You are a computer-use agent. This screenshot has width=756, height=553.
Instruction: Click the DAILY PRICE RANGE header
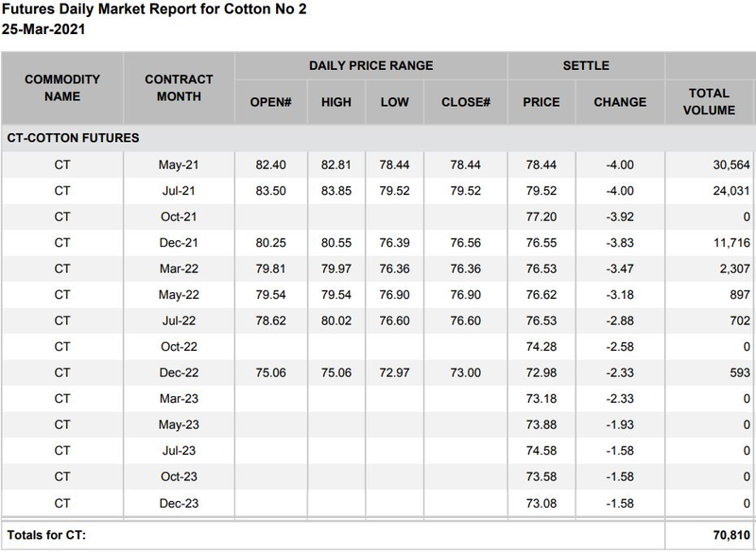click(370, 66)
